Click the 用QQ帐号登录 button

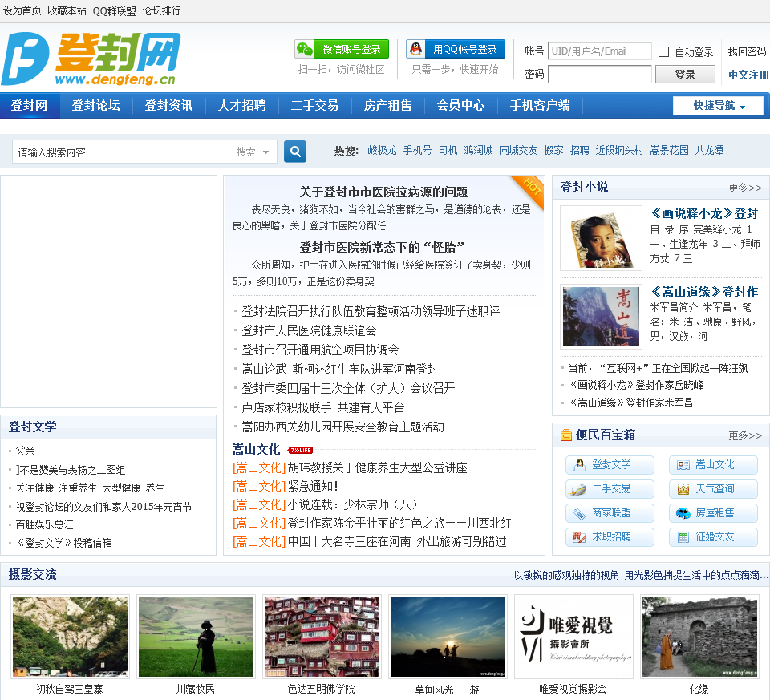click(x=456, y=49)
